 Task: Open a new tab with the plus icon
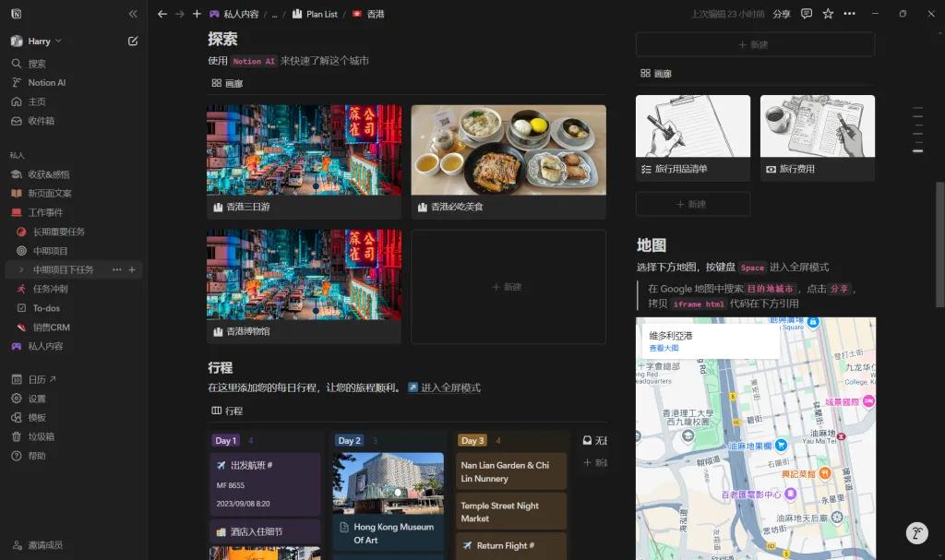click(x=197, y=13)
